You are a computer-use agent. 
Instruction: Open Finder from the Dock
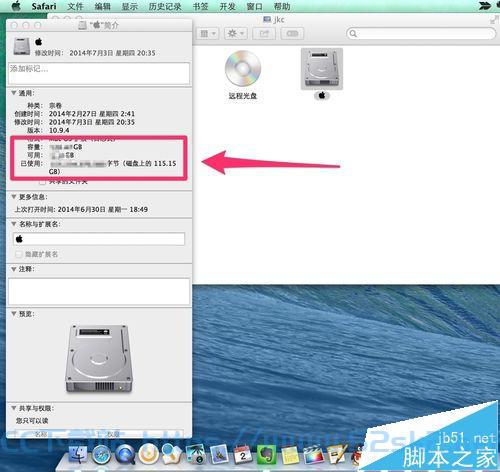pos(78,455)
